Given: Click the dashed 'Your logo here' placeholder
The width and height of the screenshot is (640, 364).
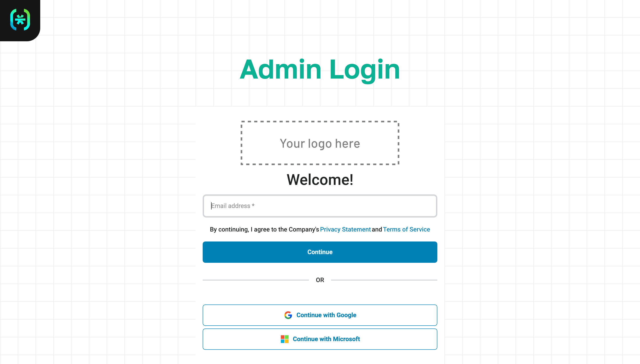Looking at the screenshot, I should click(320, 143).
